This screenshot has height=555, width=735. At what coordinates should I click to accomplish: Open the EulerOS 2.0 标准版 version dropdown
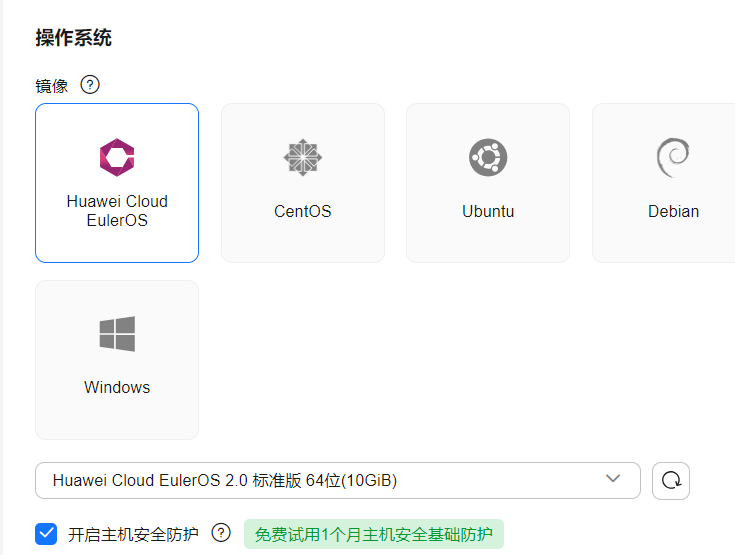[338, 480]
